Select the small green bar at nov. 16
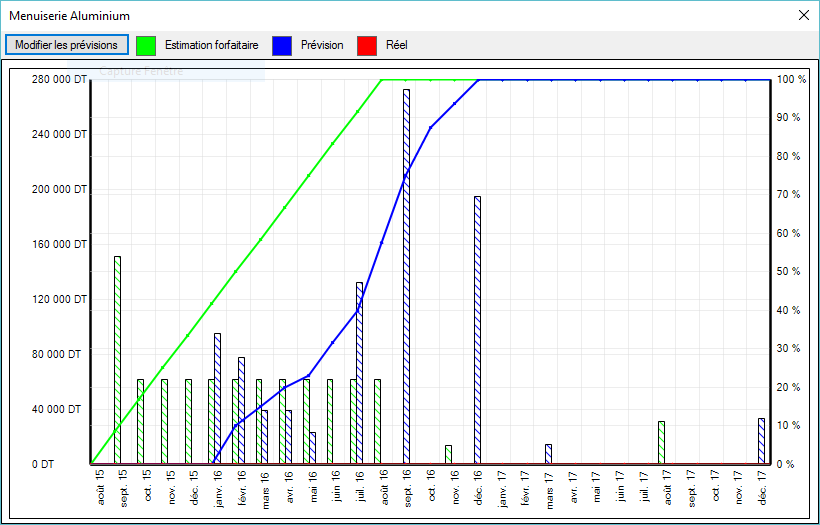This screenshot has height=525, width=820. 449,454
